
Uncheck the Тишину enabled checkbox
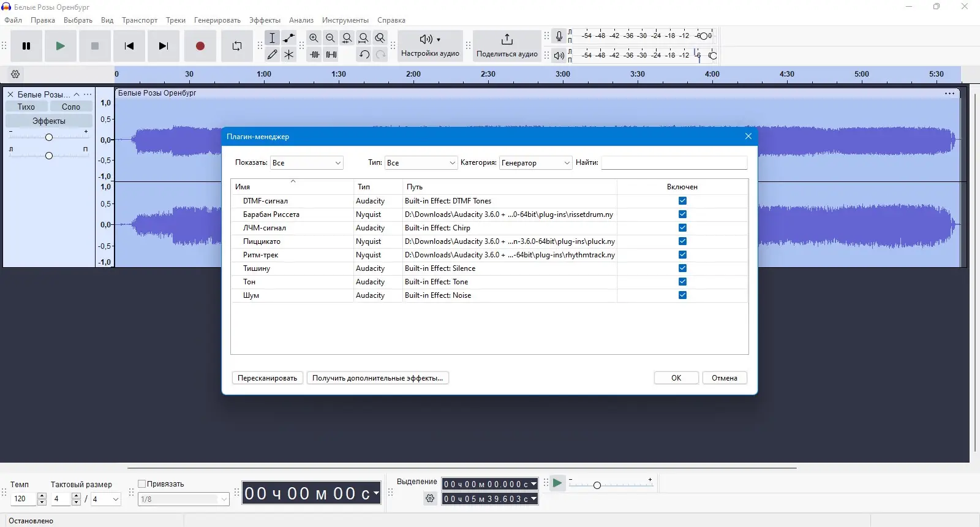[682, 268]
